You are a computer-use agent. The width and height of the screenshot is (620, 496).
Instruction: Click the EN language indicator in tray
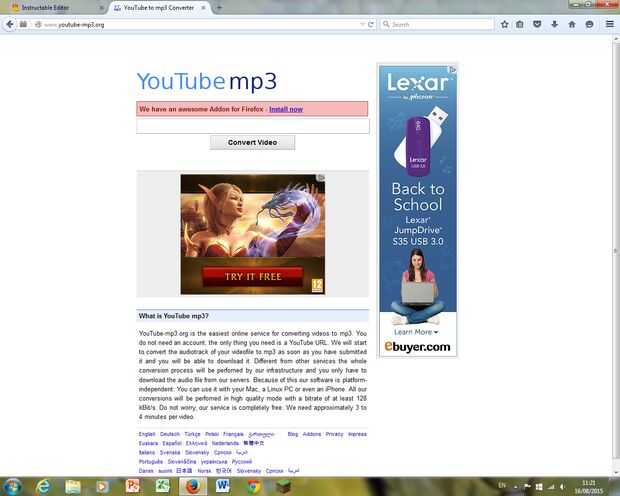coord(502,486)
